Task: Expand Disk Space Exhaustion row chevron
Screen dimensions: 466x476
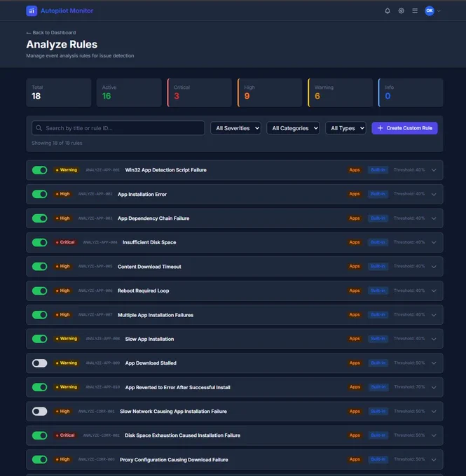Action: coord(434,435)
